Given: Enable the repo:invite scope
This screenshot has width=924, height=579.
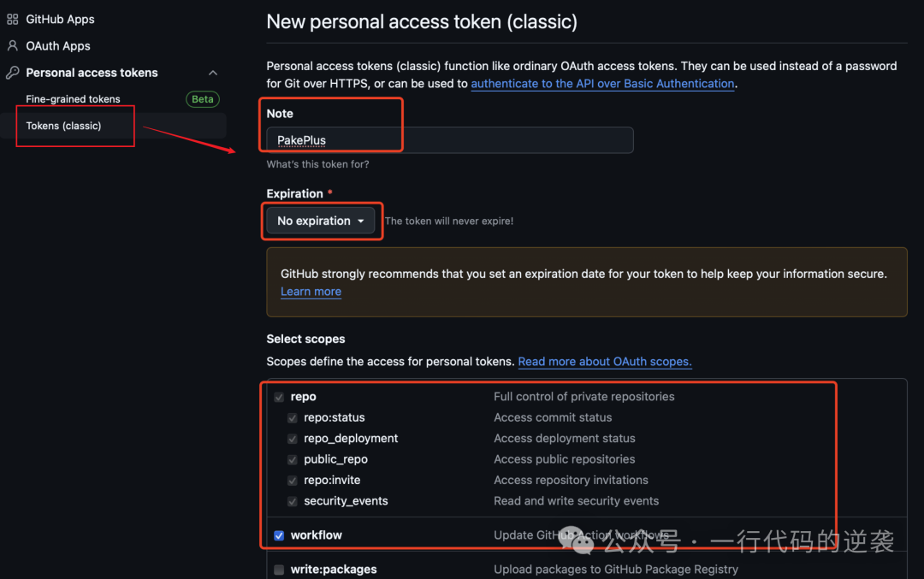Looking at the screenshot, I should point(292,480).
